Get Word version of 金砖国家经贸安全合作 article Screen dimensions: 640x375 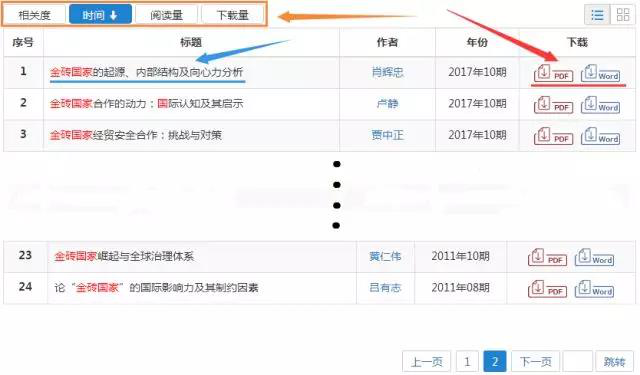[x=600, y=136]
